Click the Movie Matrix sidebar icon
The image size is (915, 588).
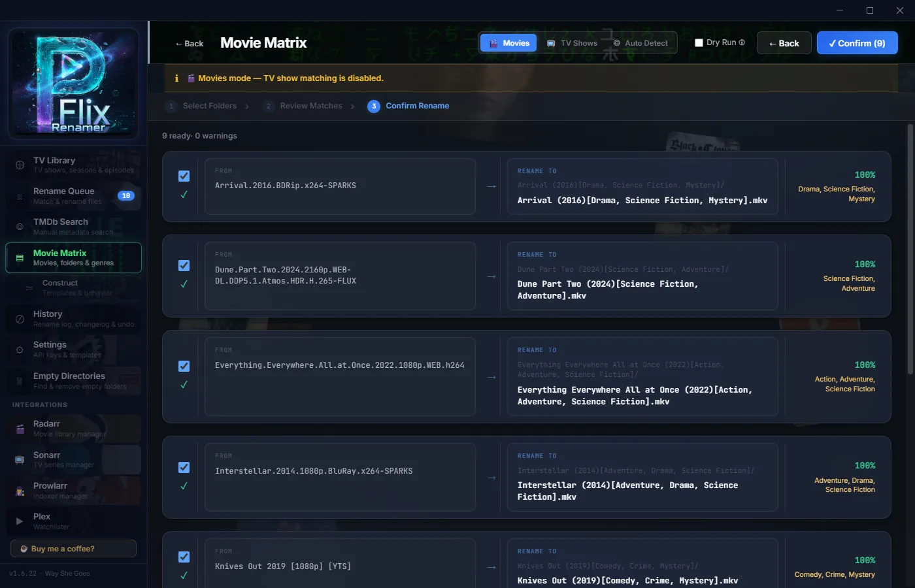tap(20, 258)
